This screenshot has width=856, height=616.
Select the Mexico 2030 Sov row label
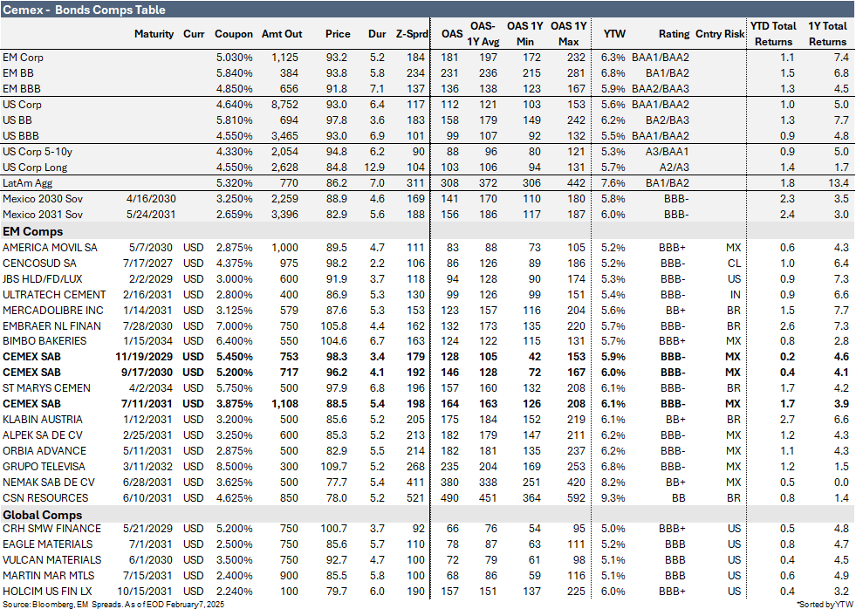pos(43,199)
